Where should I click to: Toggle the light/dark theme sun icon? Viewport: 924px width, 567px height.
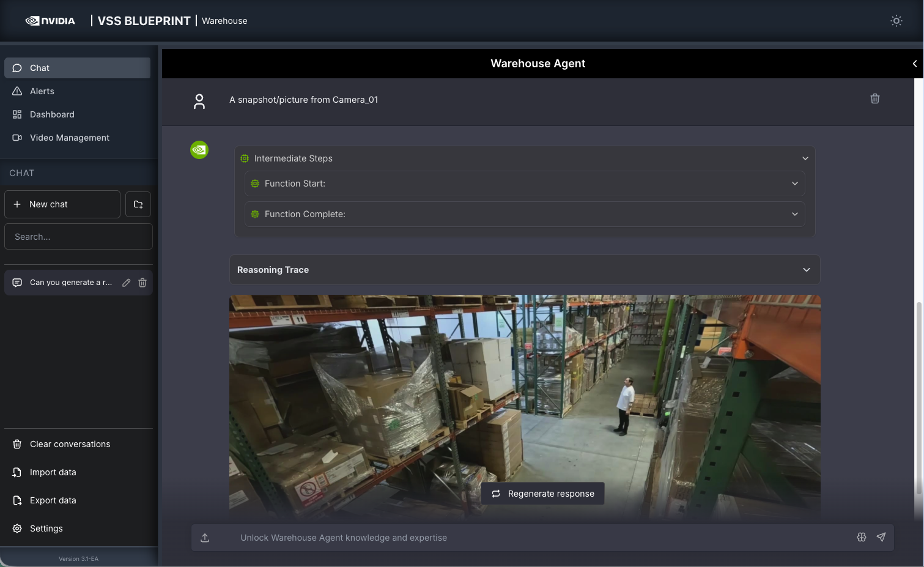coord(896,21)
